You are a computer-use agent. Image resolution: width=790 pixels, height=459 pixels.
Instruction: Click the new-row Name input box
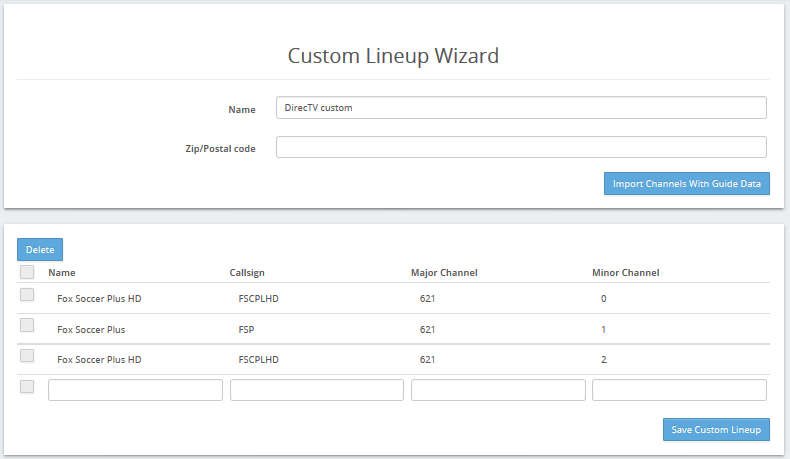[x=135, y=390]
